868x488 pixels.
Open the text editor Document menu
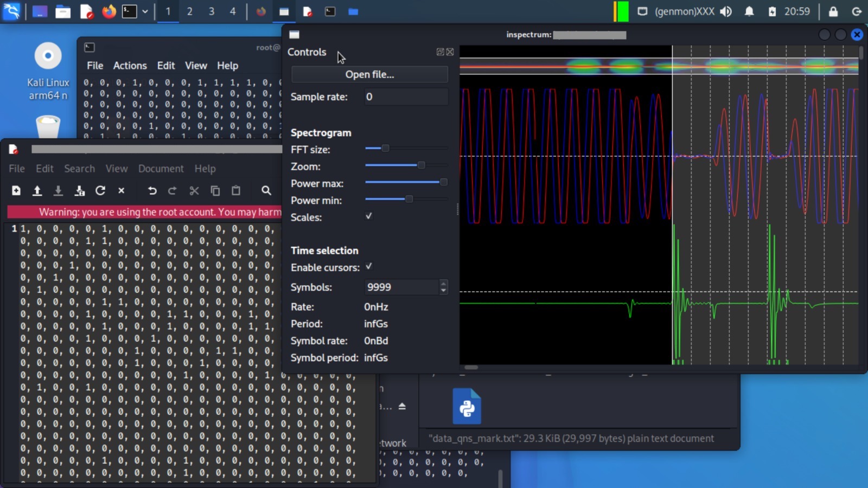coord(161,169)
